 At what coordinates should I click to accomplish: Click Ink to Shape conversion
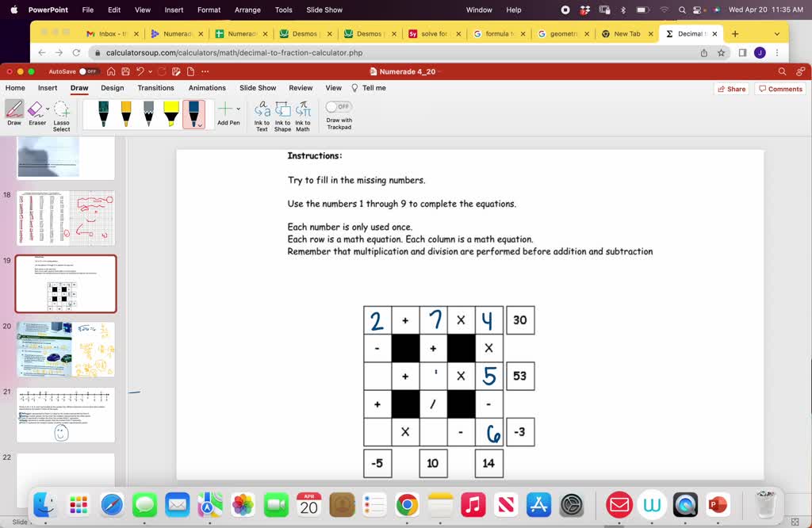tap(282, 115)
